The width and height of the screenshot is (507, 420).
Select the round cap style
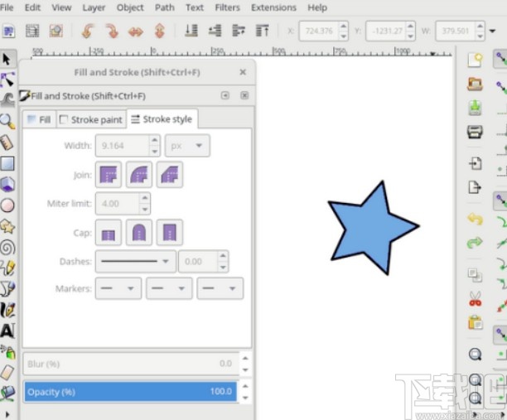tap(139, 233)
